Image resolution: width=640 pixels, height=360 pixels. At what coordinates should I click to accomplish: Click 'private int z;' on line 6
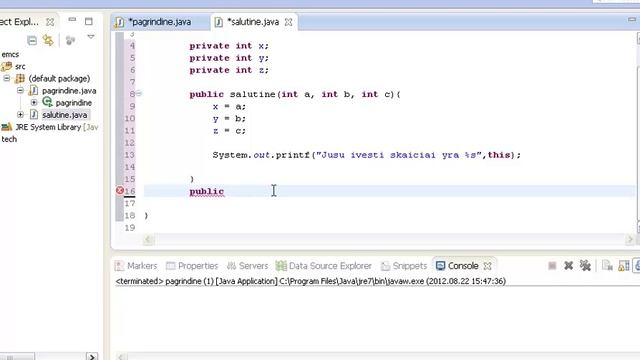tap(229, 70)
